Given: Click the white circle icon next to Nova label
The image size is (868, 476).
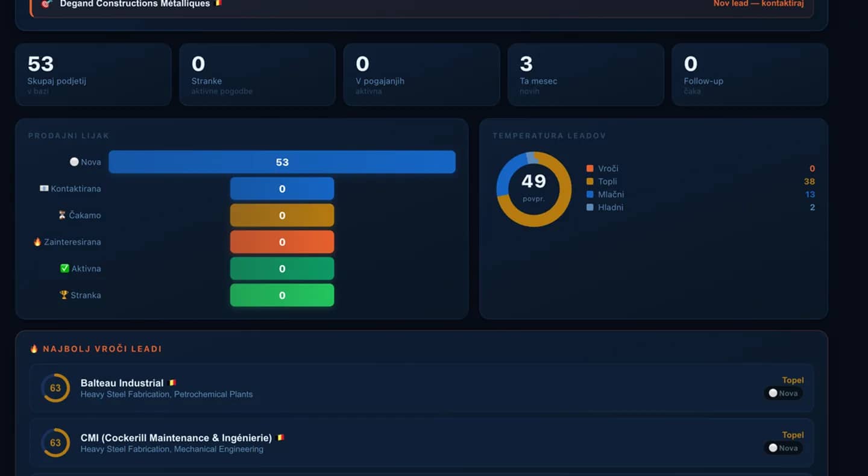Looking at the screenshot, I should (74, 162).
